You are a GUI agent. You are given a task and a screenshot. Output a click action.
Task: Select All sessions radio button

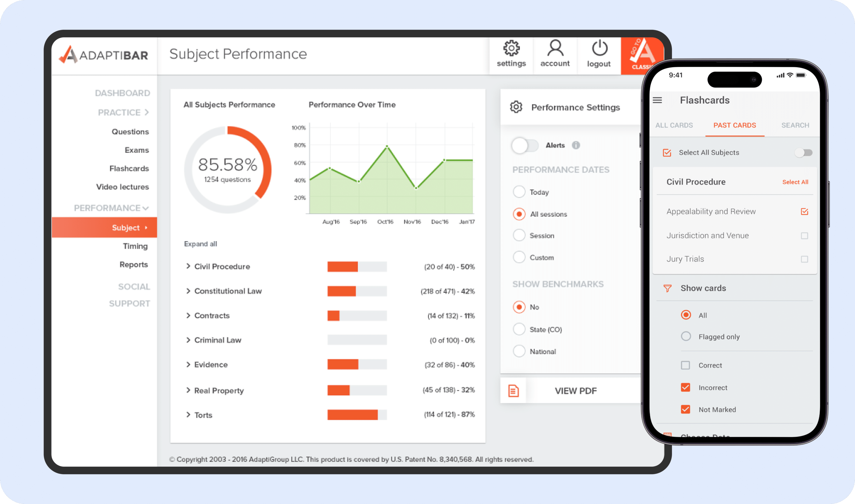tap(519, 214)
